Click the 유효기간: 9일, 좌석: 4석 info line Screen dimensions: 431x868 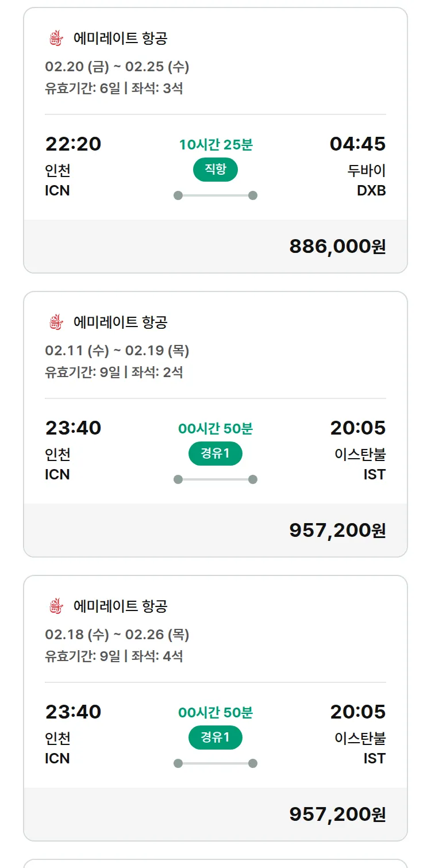[x=114, y=656]
